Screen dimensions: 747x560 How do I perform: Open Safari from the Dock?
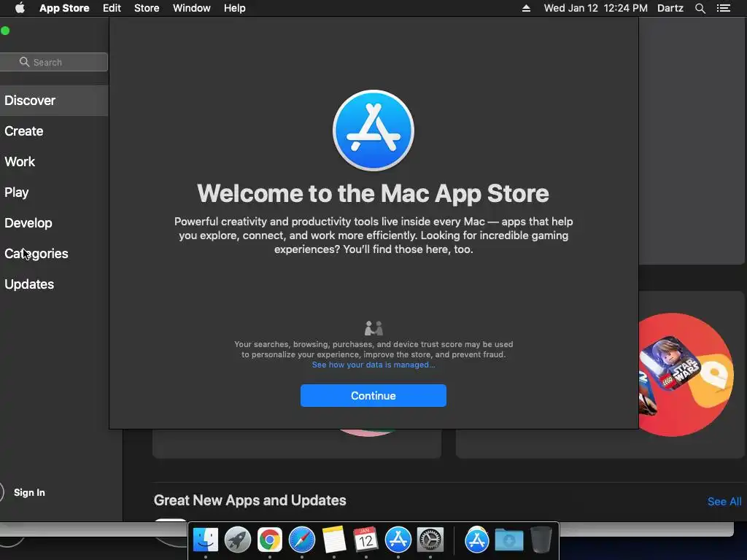coord(301,540)
